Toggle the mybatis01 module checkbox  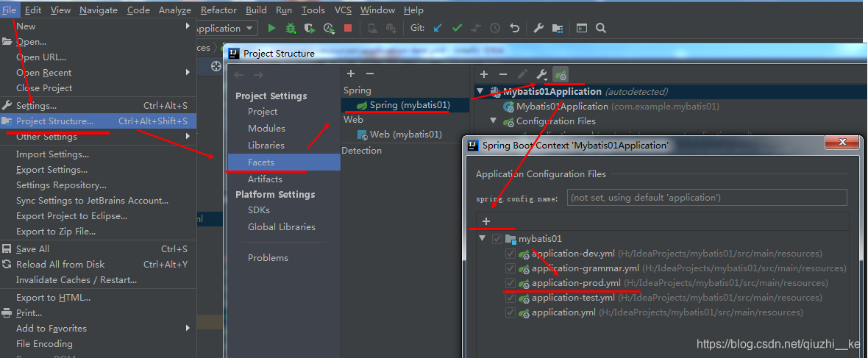pyautogui.click(x=497, y=239)
